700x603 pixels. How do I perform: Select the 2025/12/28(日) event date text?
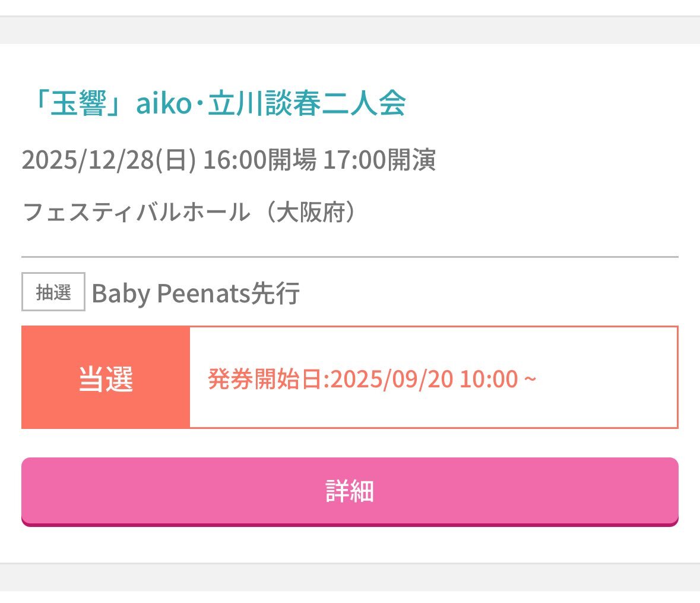pyautogui.click(x=109, y=160)
